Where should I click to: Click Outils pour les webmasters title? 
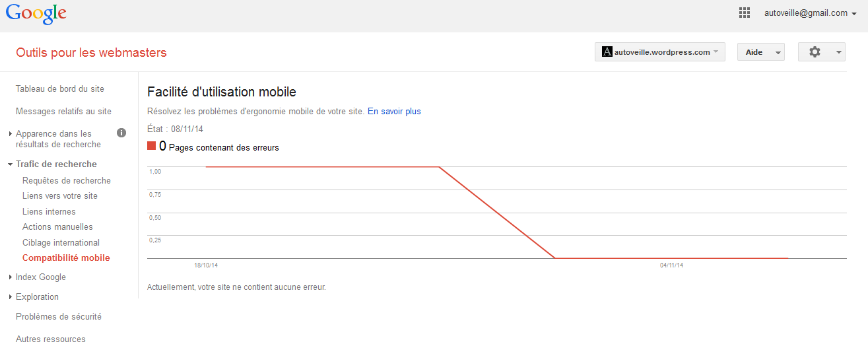(x=91, y=53)
